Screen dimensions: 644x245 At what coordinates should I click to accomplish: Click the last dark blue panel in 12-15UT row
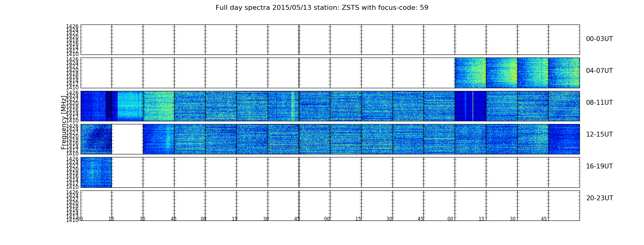coord(564,139)
